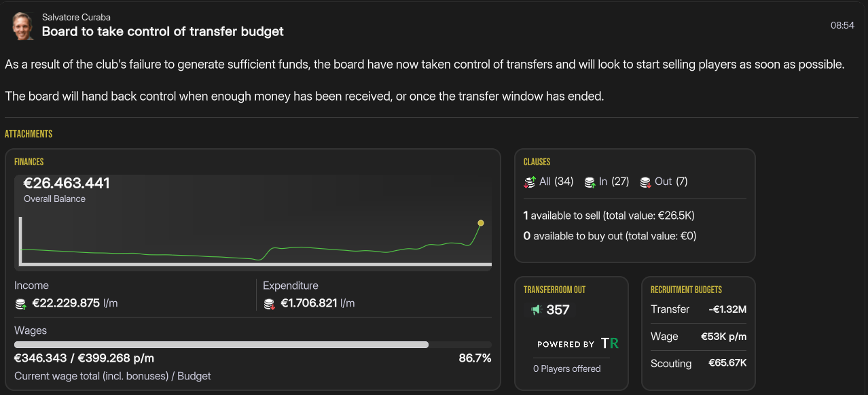Click the wages budget progress bar
The height and width of the screenshot is (395, 868).
(x=253, y=345)
